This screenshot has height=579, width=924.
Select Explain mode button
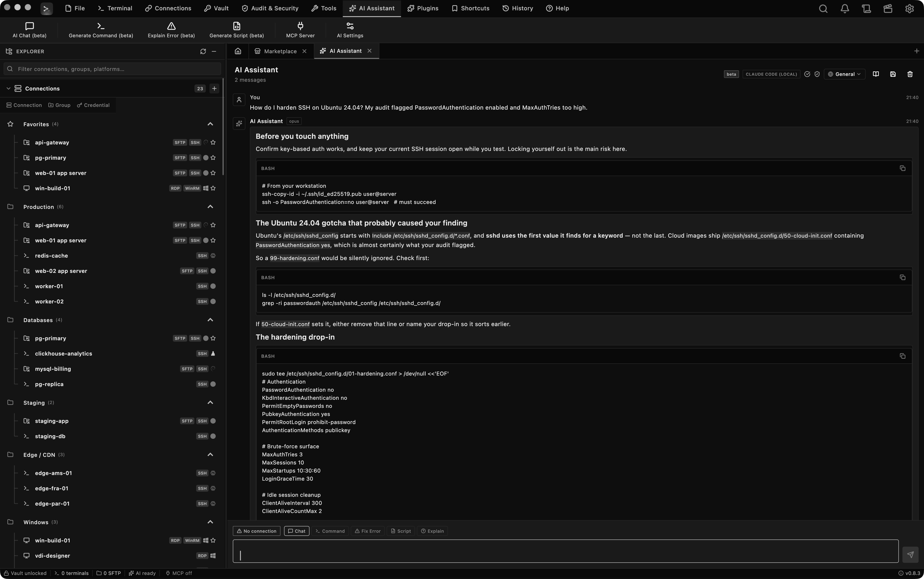pyautogui.click(x=432, y=531)
